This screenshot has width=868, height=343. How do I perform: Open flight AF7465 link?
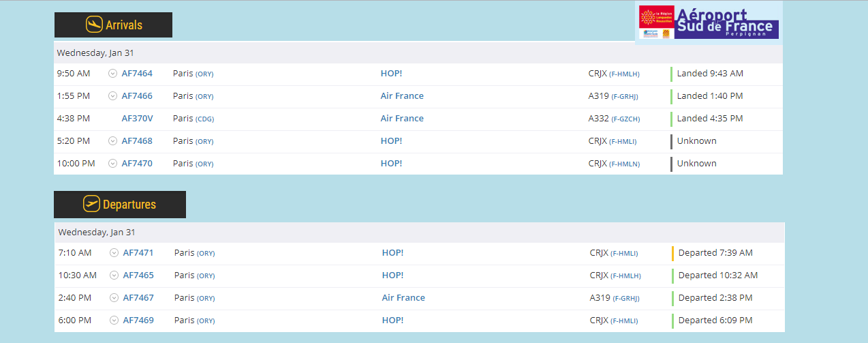138,275
